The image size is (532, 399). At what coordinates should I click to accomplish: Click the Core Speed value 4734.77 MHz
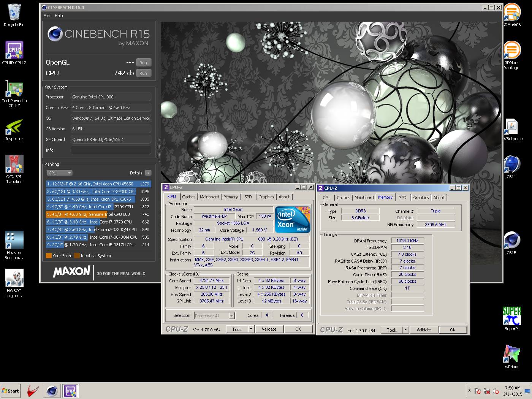[x=212, y=281]
